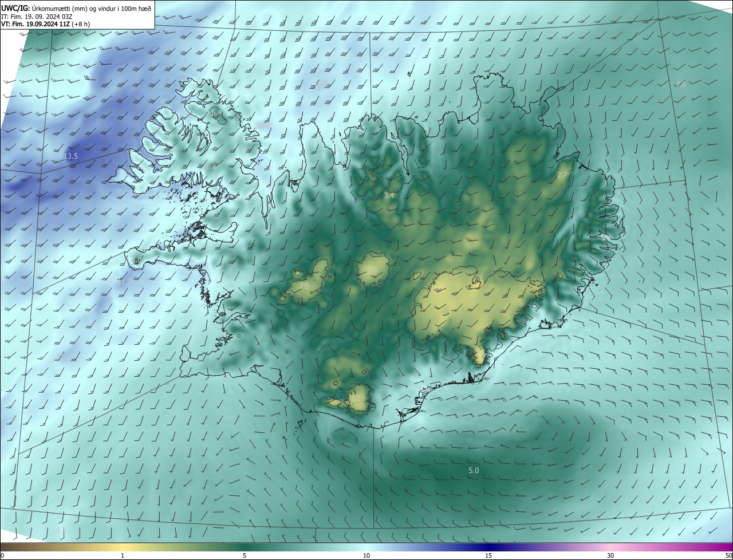
Task: Click the 7.6 value near the east edge
Action: [680, 84]
